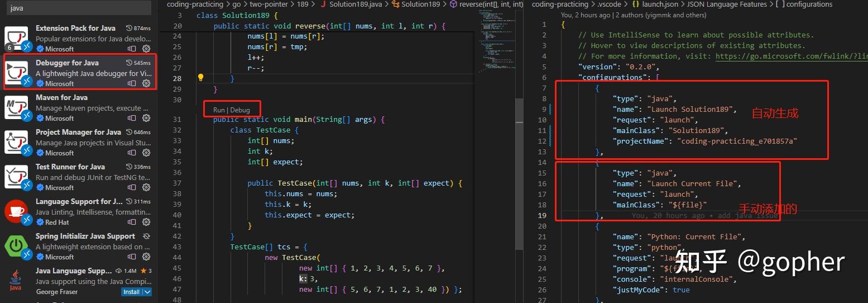Focus the extensions search box containing java
The width and height of the screenshot is (868, 303).
pyautogui.click(x=80, y=8)
